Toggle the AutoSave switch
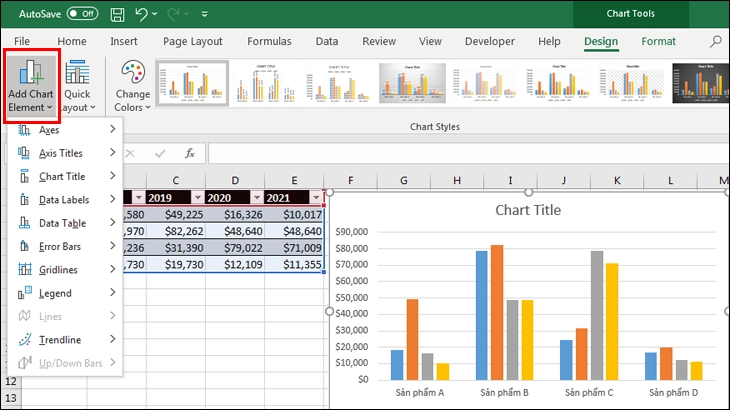 click(x=82, y=14)
